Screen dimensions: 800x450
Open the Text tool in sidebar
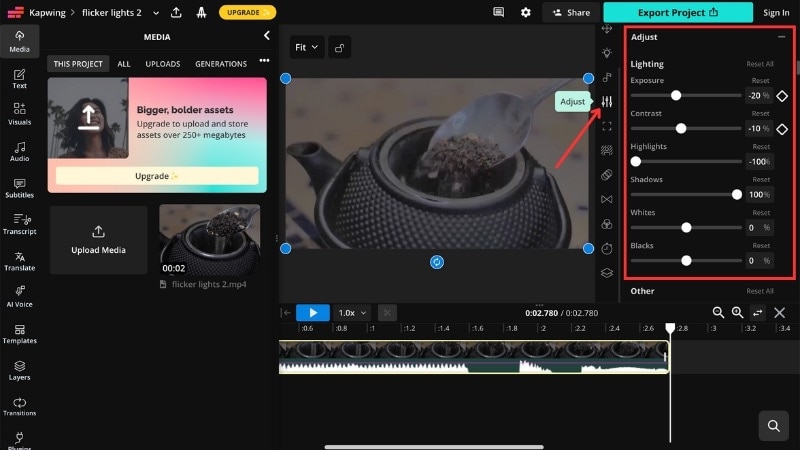pos(19,79)
